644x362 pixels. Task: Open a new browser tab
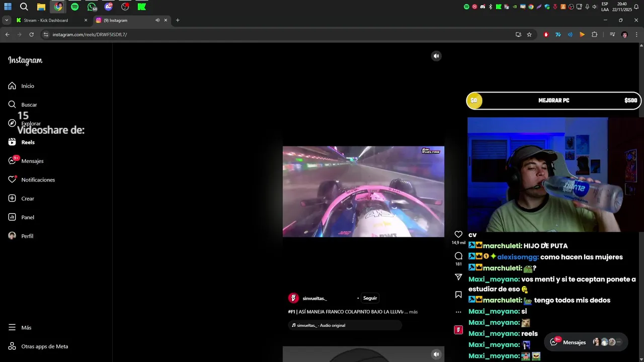click(178, 20)
